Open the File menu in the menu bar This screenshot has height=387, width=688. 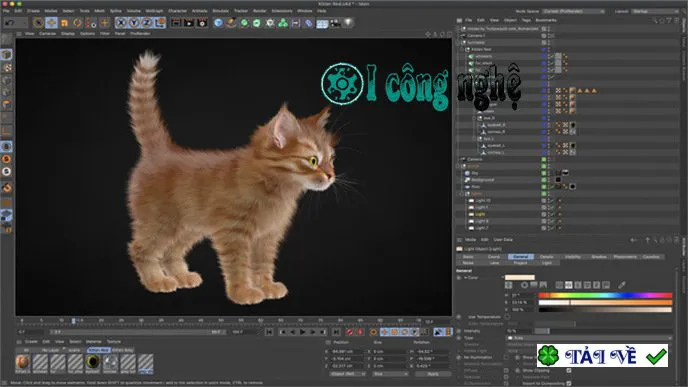tap(6, 11)
